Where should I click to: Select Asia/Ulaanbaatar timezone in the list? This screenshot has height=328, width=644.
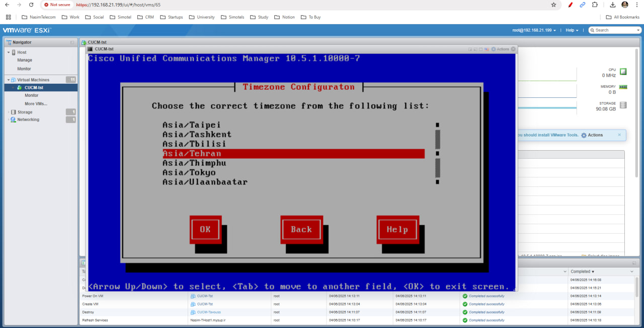(205, 182)
